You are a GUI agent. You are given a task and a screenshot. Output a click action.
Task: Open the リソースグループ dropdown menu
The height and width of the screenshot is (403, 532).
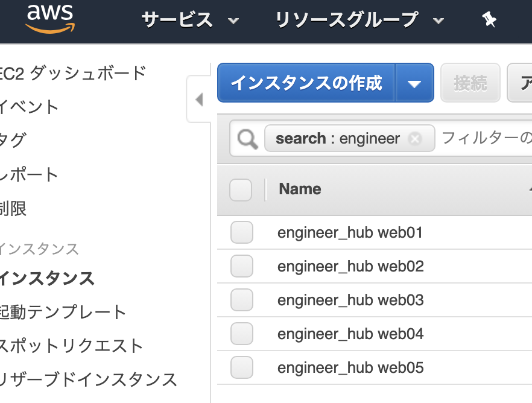(359, 20)
